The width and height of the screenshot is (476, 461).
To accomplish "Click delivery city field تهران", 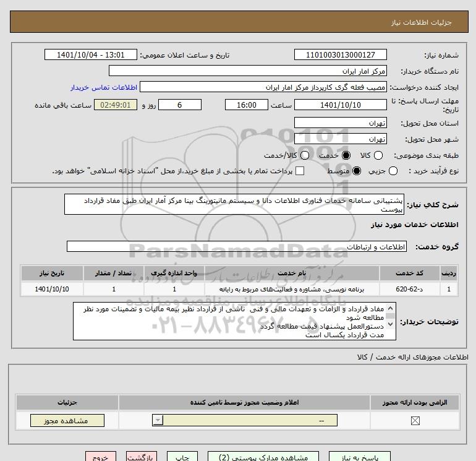I will coord(340,139).
